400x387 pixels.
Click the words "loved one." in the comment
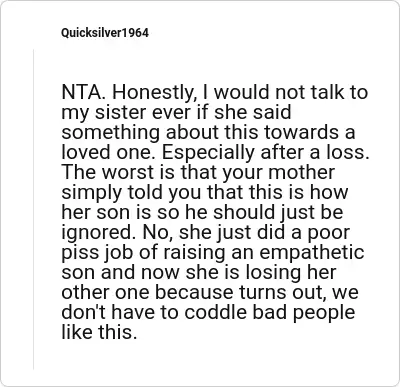(109, 152)
